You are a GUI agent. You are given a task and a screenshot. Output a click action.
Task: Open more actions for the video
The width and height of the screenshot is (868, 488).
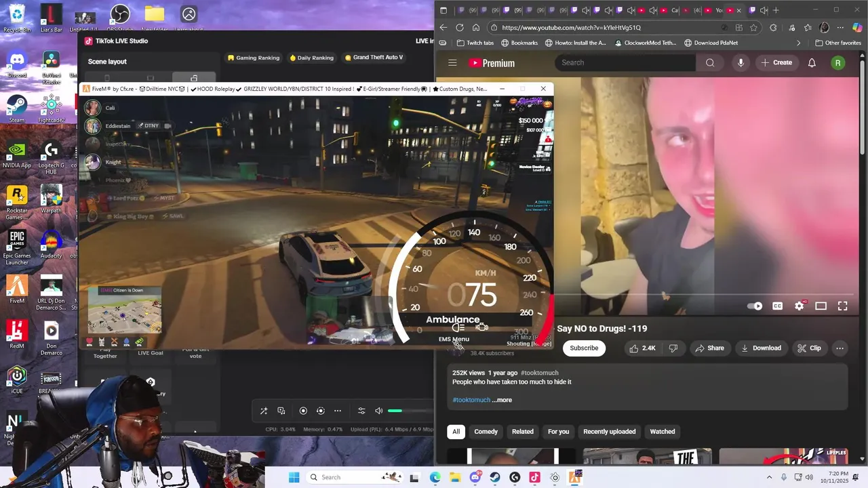[x=840, y=348]
